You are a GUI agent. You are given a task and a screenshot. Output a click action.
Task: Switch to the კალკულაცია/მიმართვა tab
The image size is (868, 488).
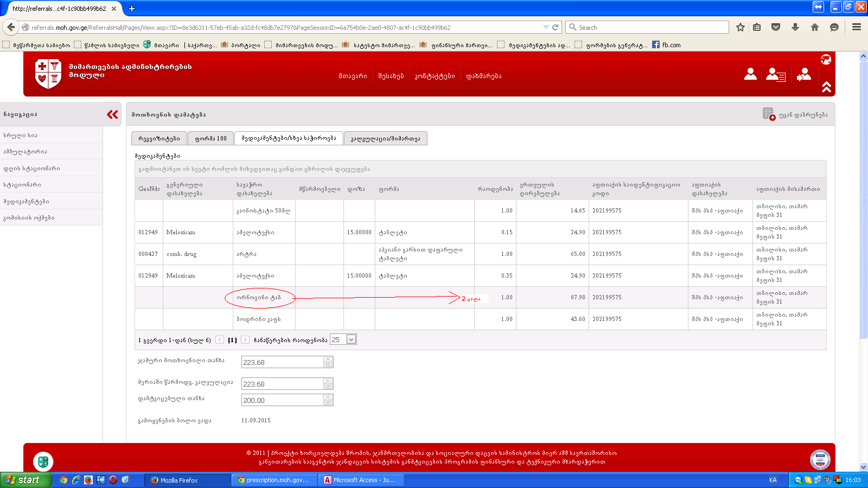(x=385, y=139)
